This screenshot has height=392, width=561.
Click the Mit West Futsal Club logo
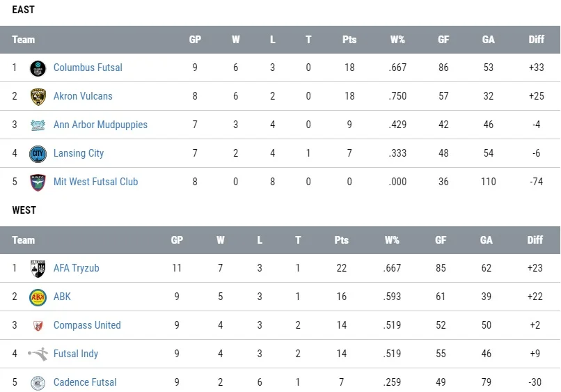click(38, 182)
